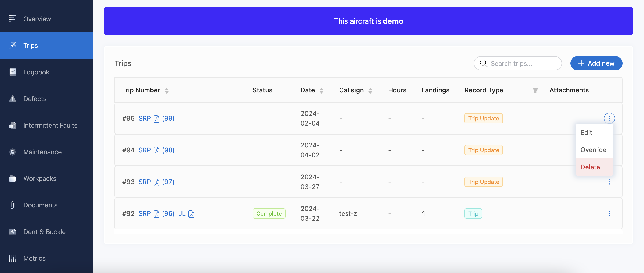The height and width of the screenshot is (273, 644).
Task: Click the Metrics bar chart icon
Action: pyautogui.click(x=12, y=258)
